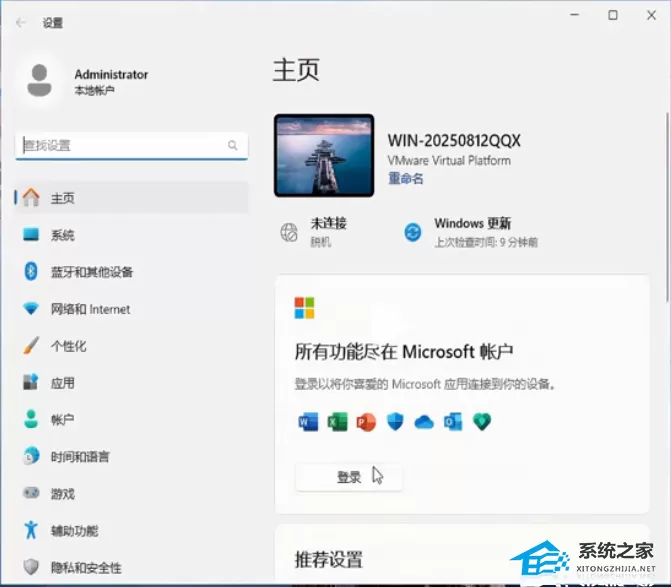Open the 应用 apps category
This screenshot has height=587, width=671.
pos(131,382)
